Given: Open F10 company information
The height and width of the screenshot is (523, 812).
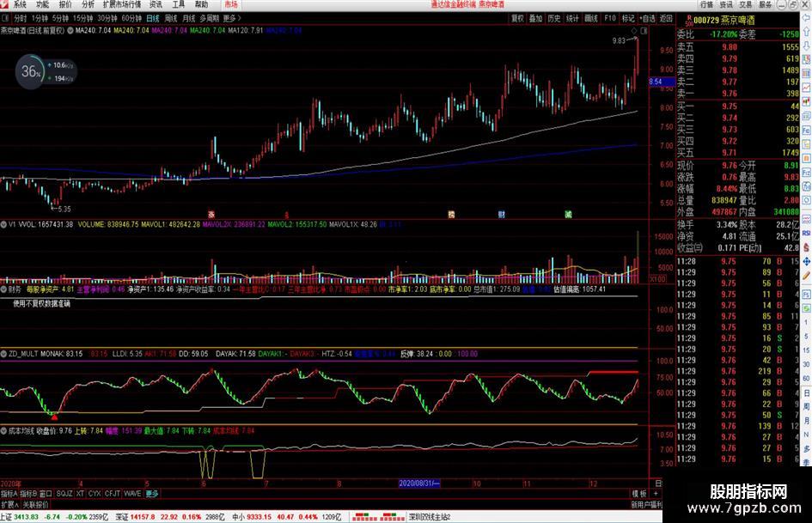Looking at the screenshot, I should (610, 19).
